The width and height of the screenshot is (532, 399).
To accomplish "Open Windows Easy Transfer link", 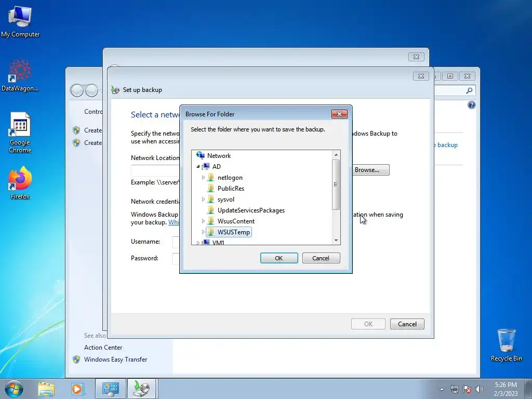I will point(115,360).
